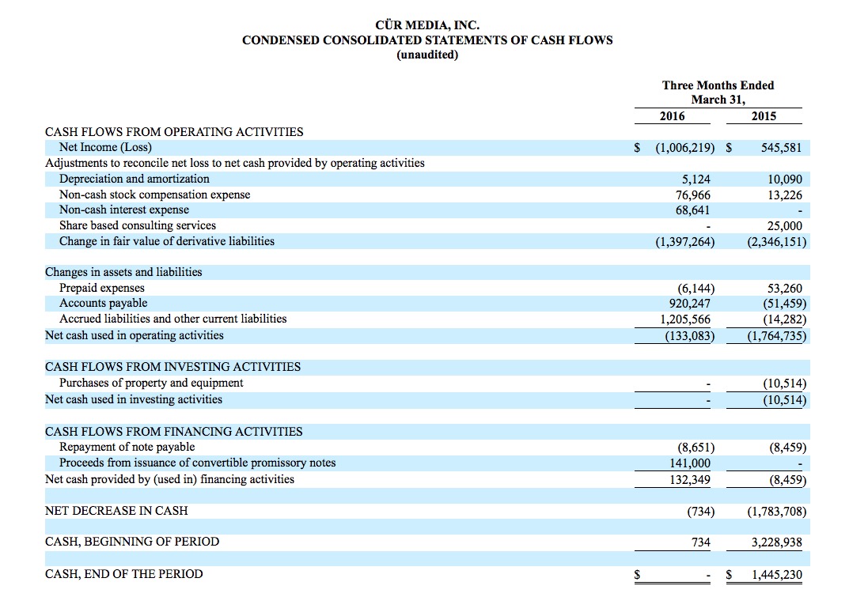
Task: Select the value "1,205,566"
Action: point(685,319)
